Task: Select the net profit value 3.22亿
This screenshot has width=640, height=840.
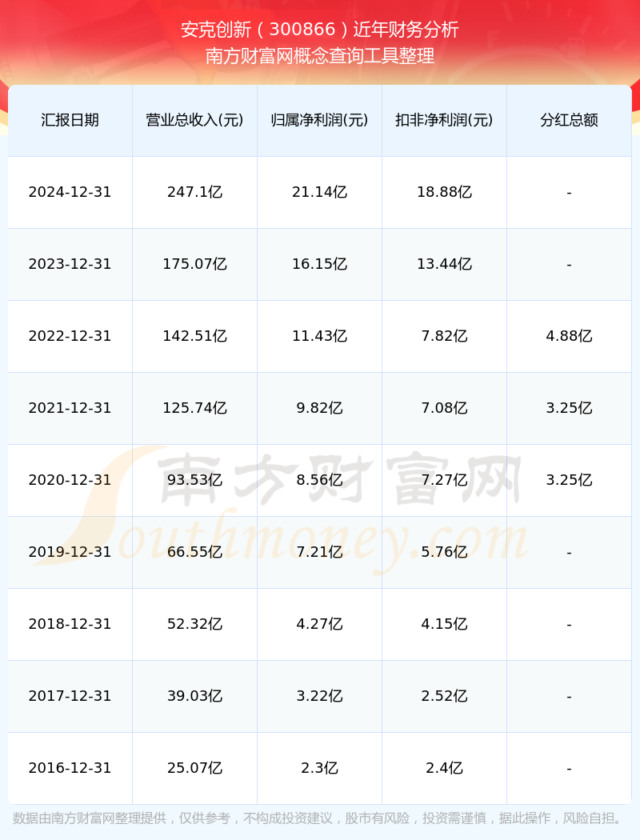Action: (x=319, y=696)
